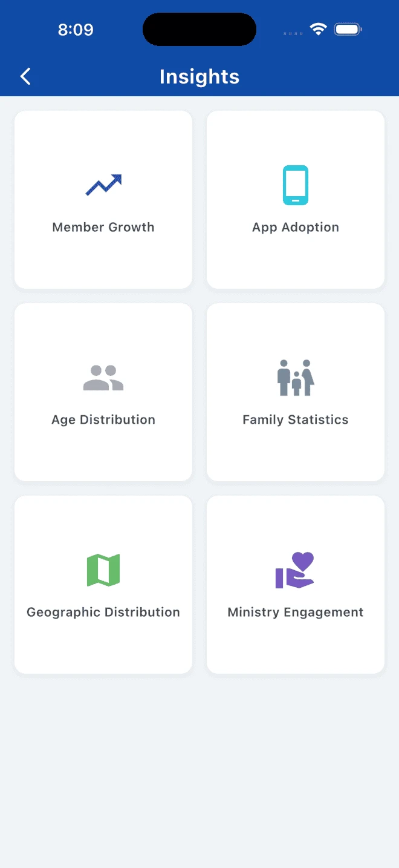Tap the App Adoption phone icon
The image size is (399, 868).
(295, 185)
